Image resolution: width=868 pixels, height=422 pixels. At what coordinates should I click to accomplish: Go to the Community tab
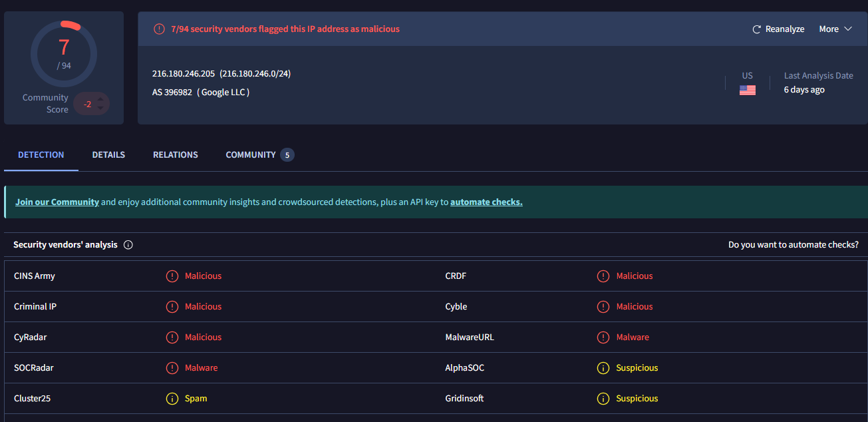click(x=251, y=155)
